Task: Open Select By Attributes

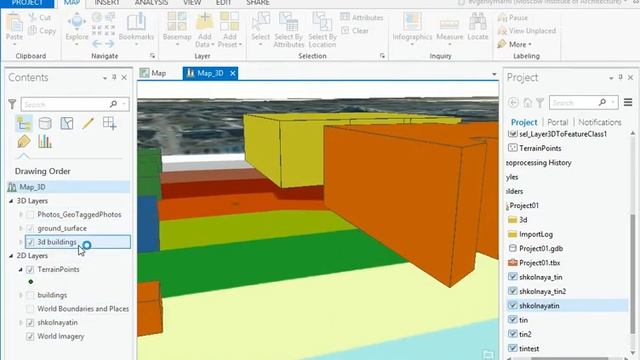Action: coord(289,29)
